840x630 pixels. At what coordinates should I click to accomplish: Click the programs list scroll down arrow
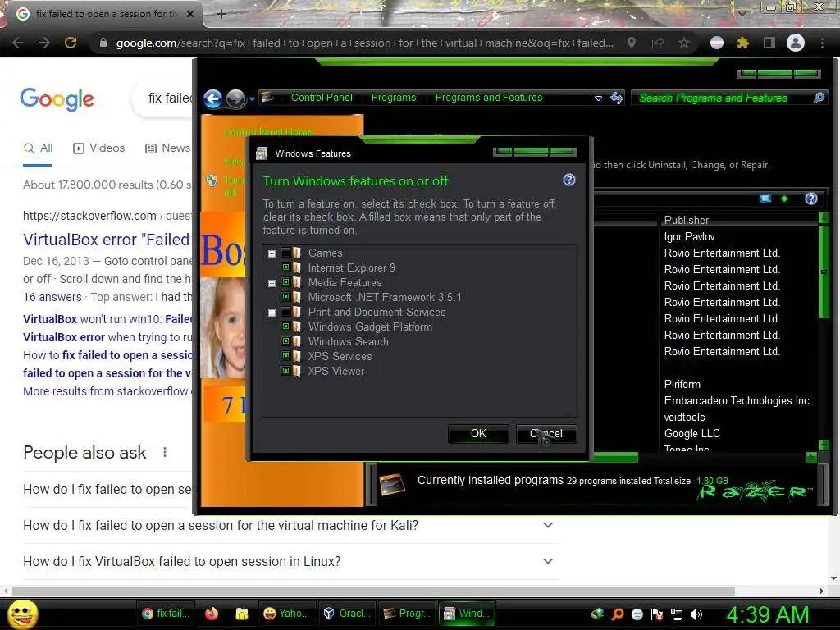coord(824,445)
